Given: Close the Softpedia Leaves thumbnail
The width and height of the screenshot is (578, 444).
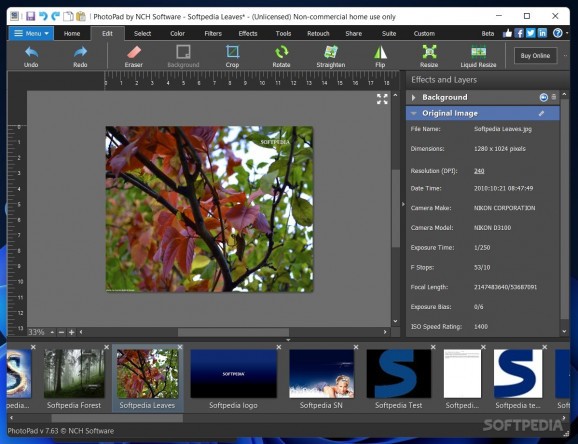Looking at the screenshot, I should pyautogui.click(x=180, y=347).
